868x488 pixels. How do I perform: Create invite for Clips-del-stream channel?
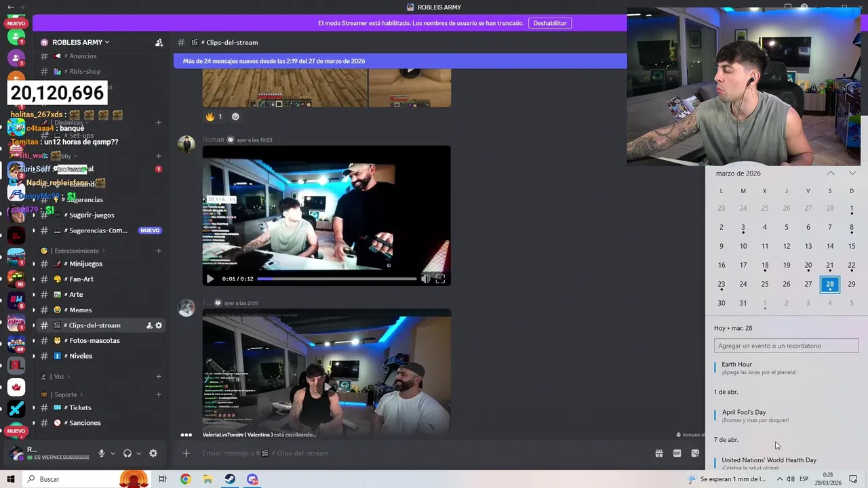(x=149, y=325)
